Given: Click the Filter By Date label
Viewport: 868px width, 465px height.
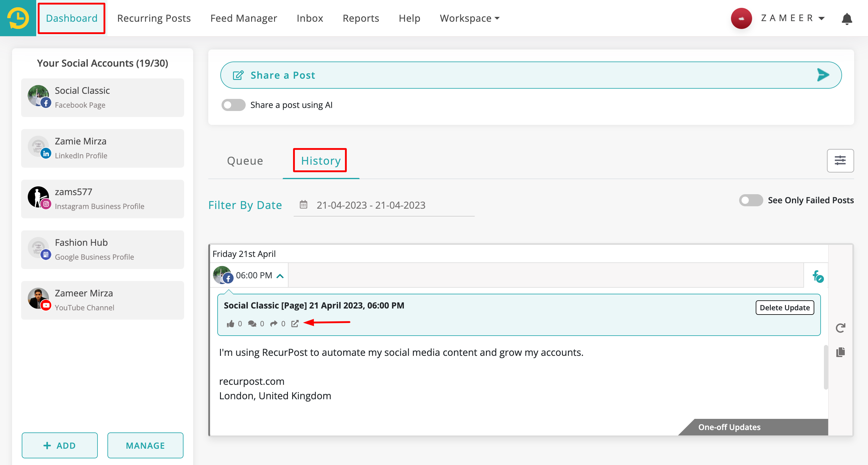Looking at the screenshot, I should coord(245,205).
